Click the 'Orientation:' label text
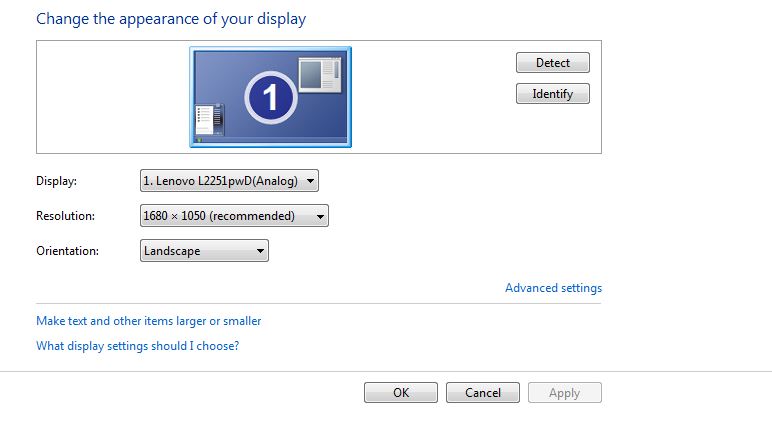Image resolution: width=772 pixels, height=441 pixels. [67, 251]
